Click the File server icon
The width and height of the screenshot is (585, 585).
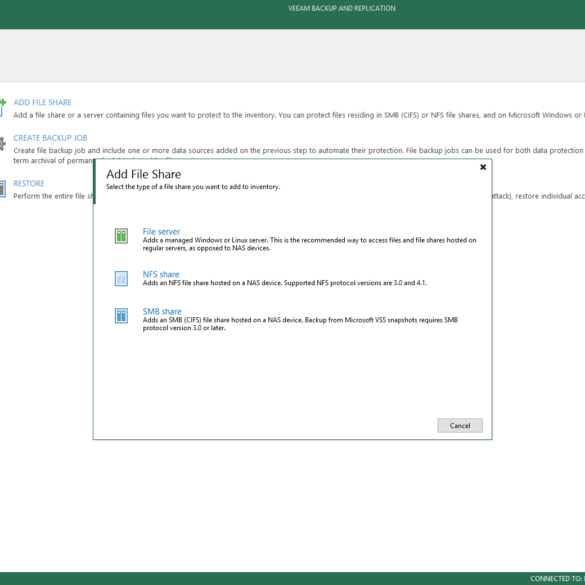coord(121,236)
